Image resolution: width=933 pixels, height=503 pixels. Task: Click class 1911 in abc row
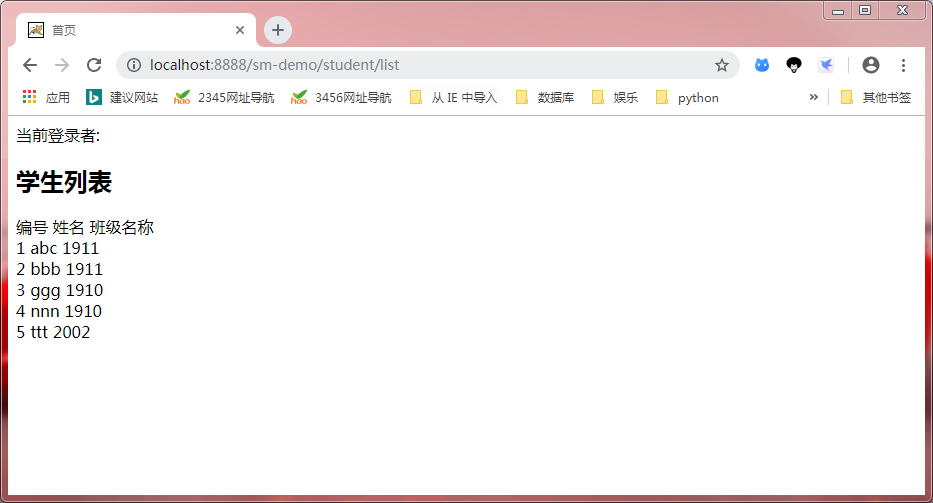(81, 248)
